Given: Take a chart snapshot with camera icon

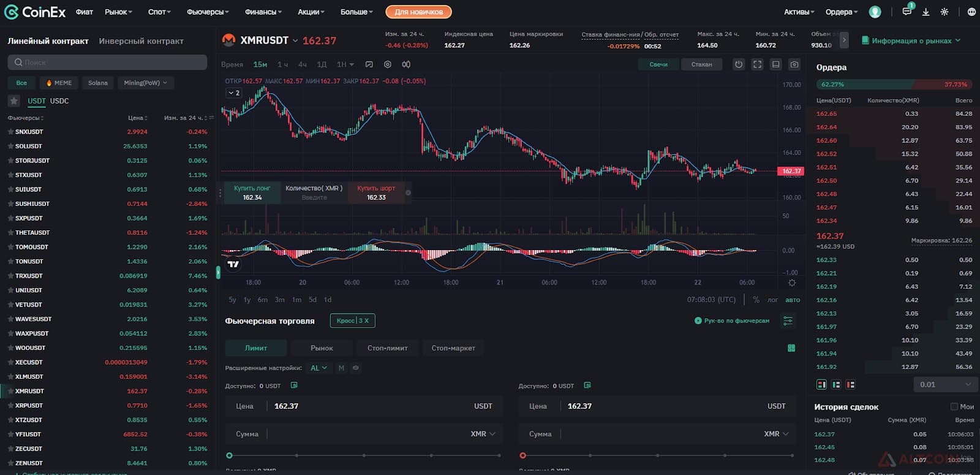Looking at the screenshot, I should [x=794, y=64].
